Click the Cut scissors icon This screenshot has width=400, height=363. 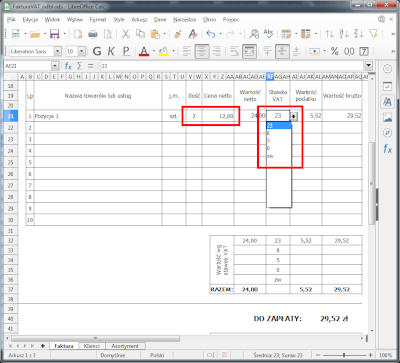pyautogui.click(x=126, y=34)
